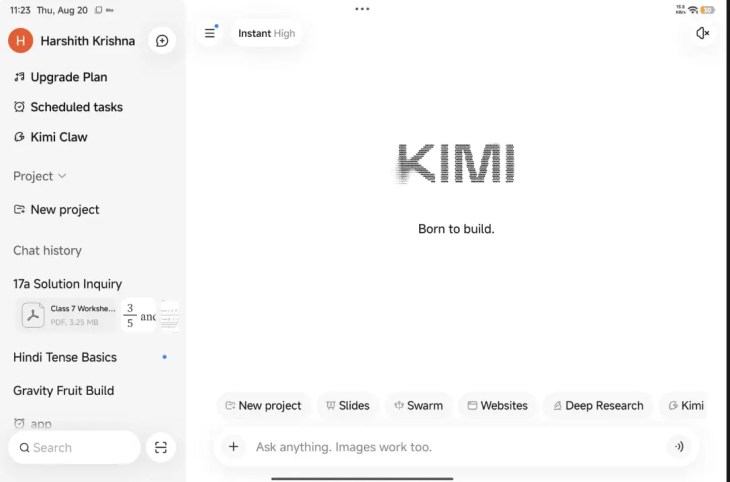Click the Born to build tagline
The width and height of the screenshot is (730, 482).
coord(456,229)
